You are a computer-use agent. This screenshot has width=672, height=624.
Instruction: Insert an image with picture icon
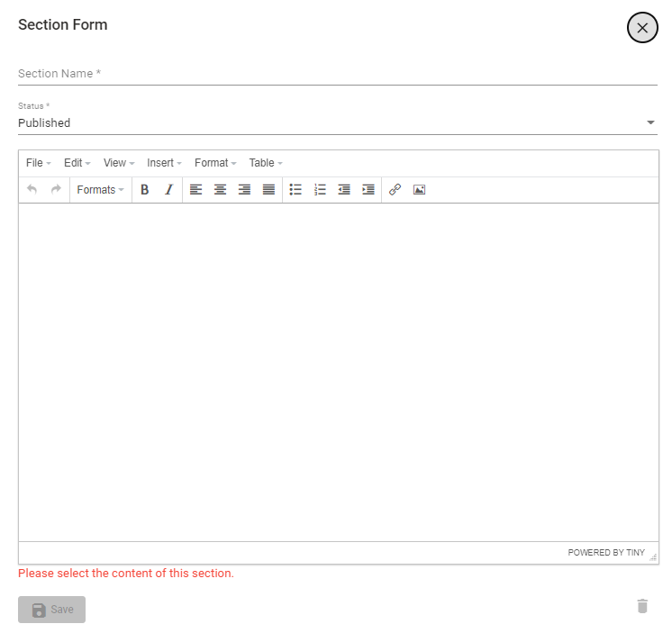[420, 190]
